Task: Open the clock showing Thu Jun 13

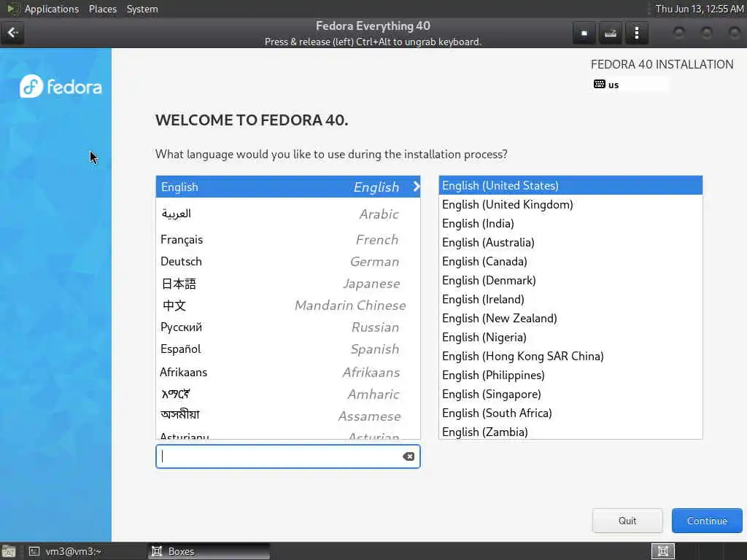Action: [x=699, y=9]
